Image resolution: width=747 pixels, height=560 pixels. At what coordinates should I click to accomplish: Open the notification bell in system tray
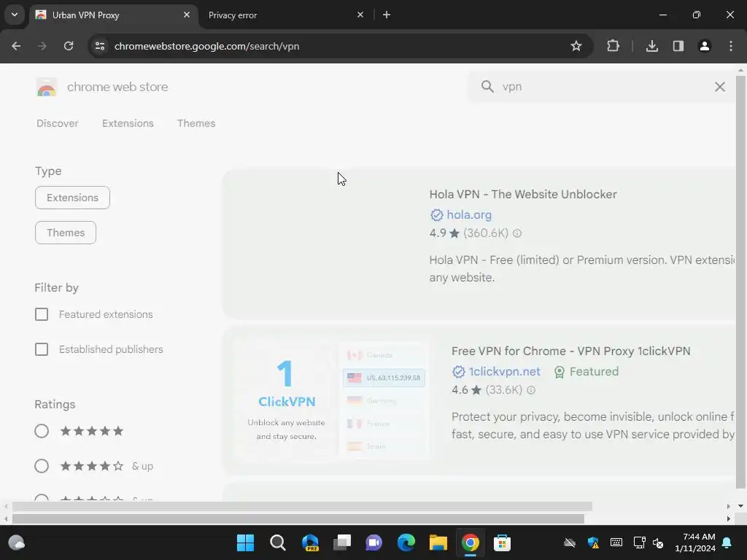coord(727,542)
